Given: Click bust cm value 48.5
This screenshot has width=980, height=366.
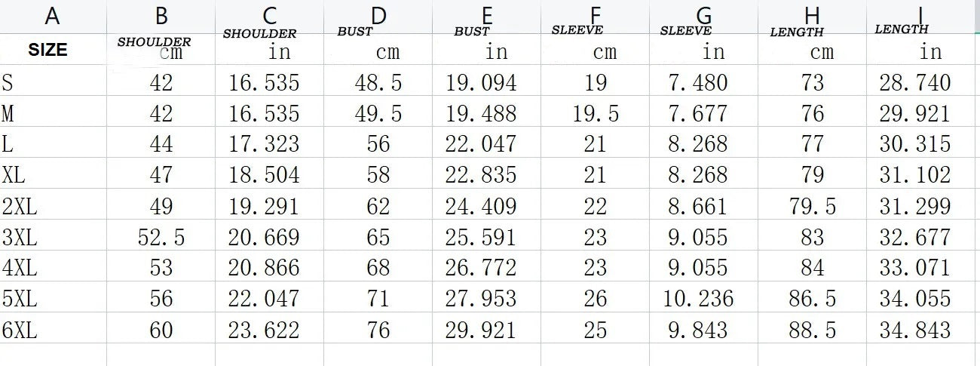Looking at the screenshot, I should coord(378,82).
